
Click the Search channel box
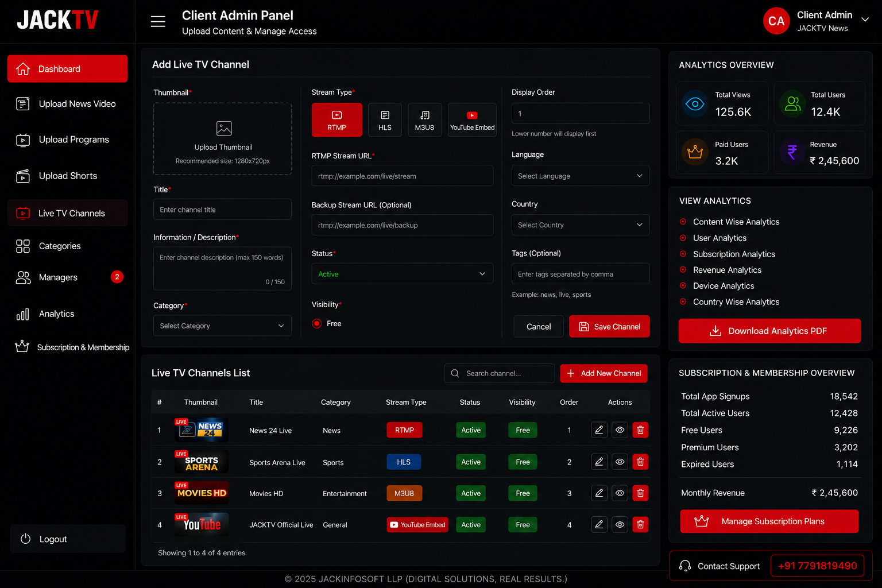tap(499, 373)
